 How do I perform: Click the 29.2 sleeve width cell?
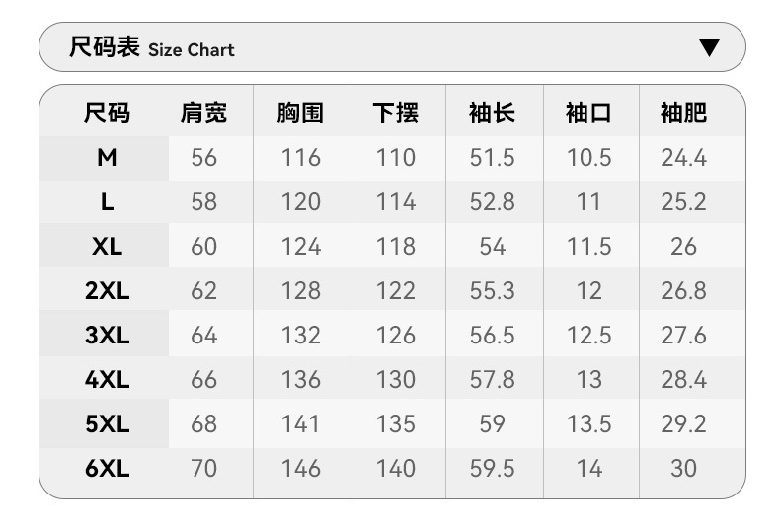click(x=683, y=424)
